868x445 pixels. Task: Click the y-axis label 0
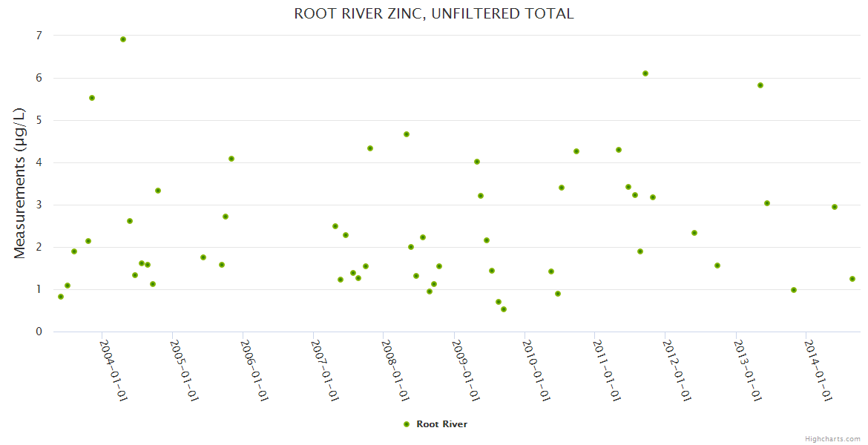coord(39,332)
